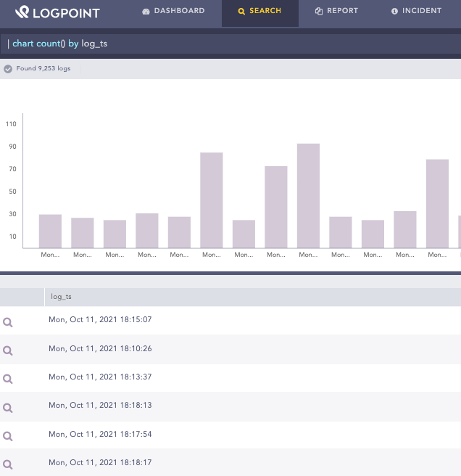Select the timestamp Mon, Oct 11, 2021 18:18:17
This screenshot has height=476, width=461.
(x=100, y=463)
